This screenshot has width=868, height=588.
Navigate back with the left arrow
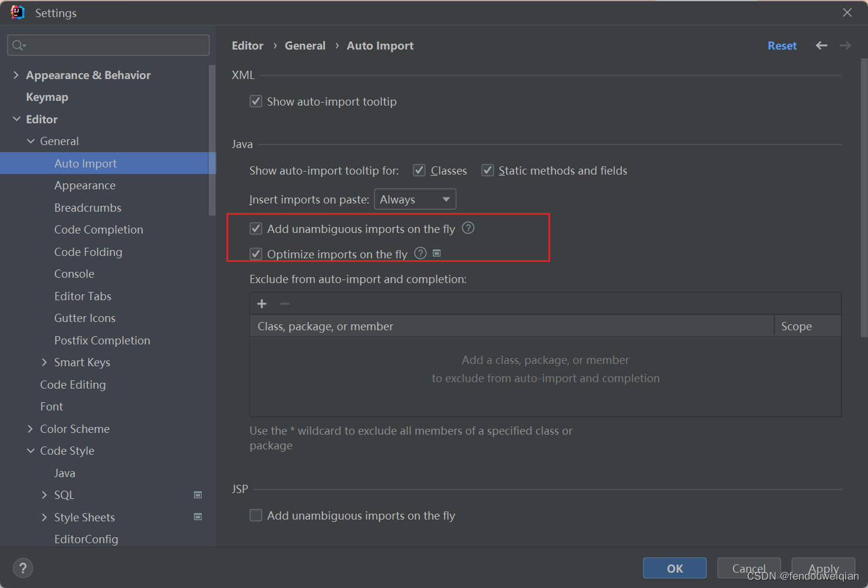point(821,45)
